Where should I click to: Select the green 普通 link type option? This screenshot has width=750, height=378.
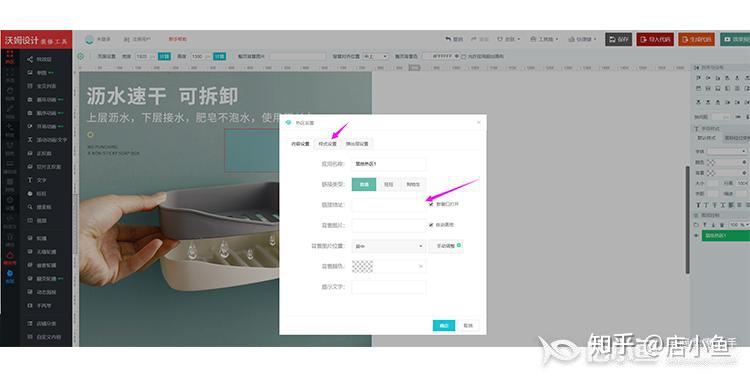pyautogui.click(x=364, y=184)
